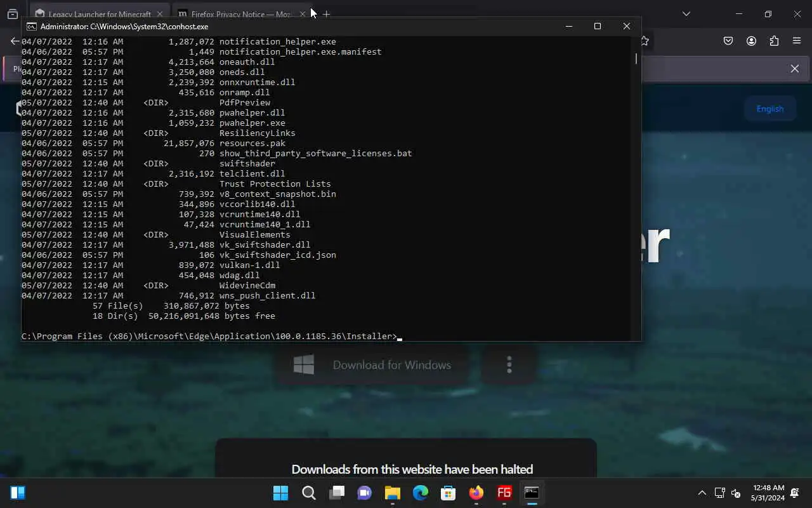Switch to Firefox Privacy Notice tab
812x508 pixels.
[241, 14]
